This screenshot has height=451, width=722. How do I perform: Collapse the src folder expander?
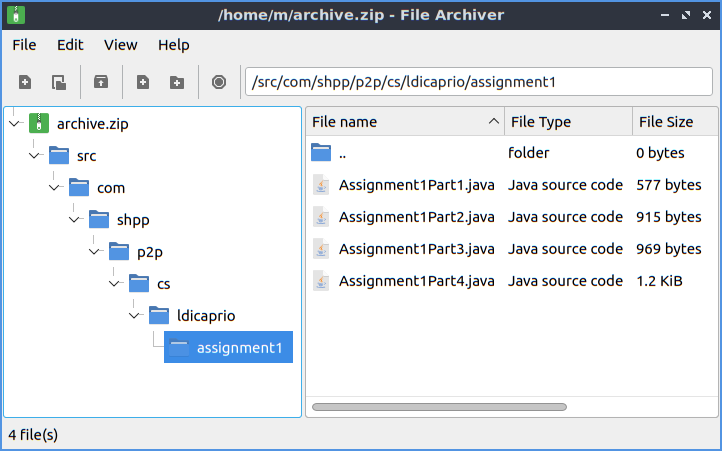35,155
